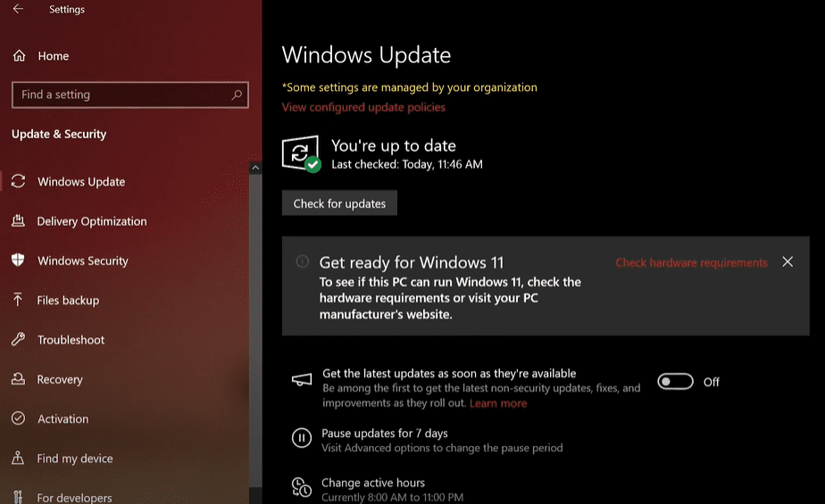The width and height of the screenshot is (825, 504).
Task: Click the Activation checkmark icon
Action: point(18,418)
